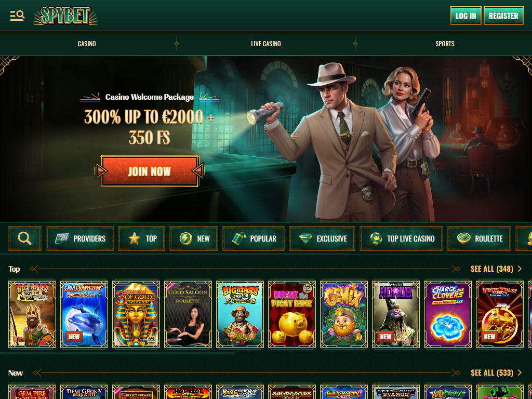Screen dimensions: 532x399
Task: Open the Casino tab
Action: tap(87, 44)
